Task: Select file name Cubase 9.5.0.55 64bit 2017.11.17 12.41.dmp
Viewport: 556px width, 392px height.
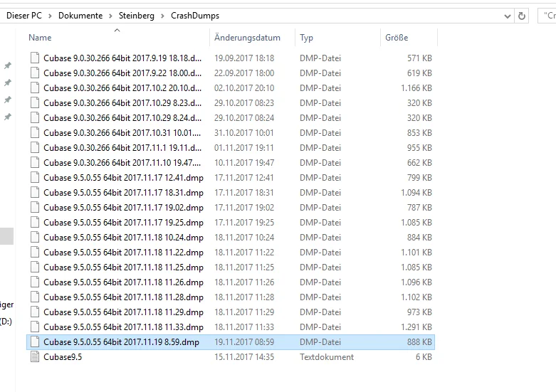Action: pos(123,178)
